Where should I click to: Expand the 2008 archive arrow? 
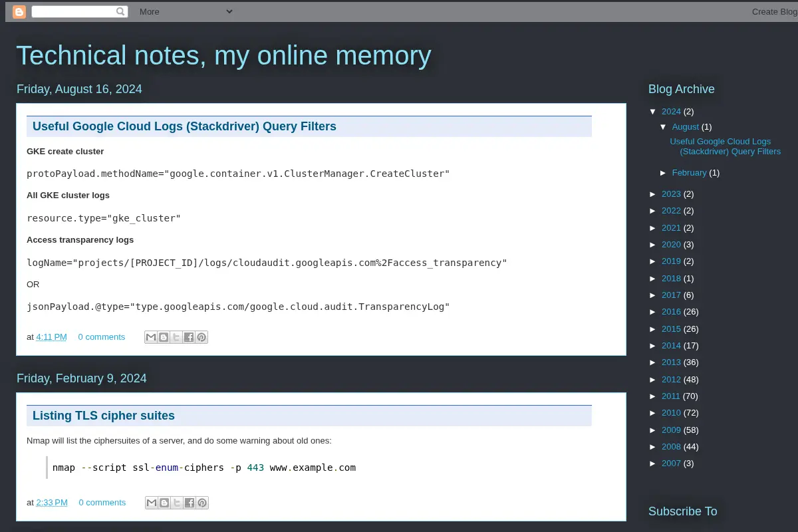pos(653,447)
